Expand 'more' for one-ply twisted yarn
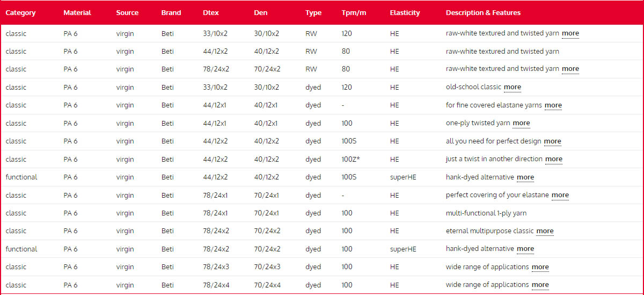Screen dimensions: 644x295 [x=521, y=123]
